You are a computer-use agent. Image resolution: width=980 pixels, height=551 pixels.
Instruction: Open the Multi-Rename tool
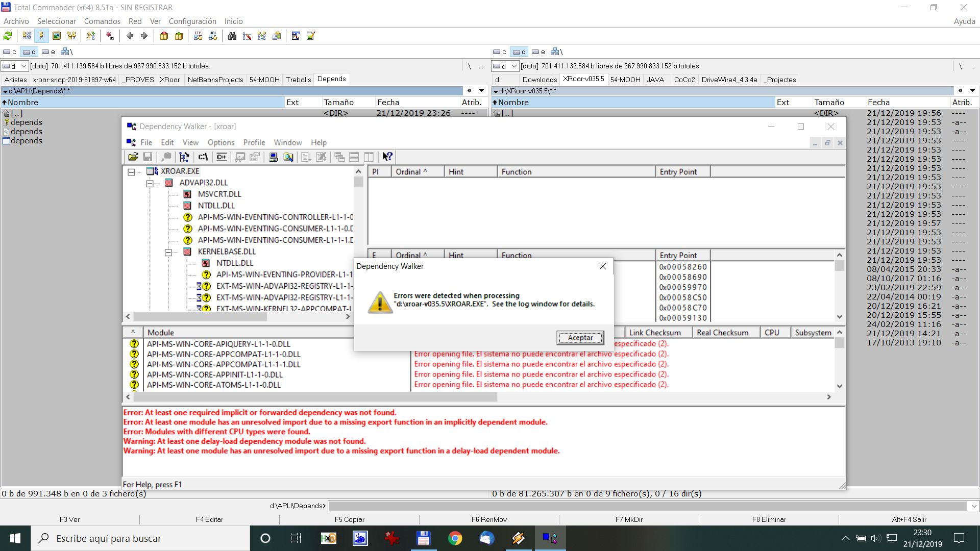tap(248, 36)
